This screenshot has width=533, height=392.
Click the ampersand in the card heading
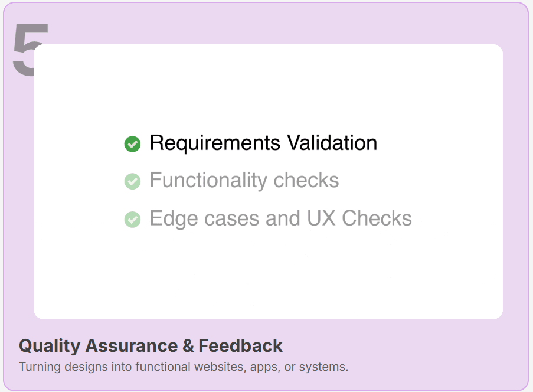[x=188, y=346]
